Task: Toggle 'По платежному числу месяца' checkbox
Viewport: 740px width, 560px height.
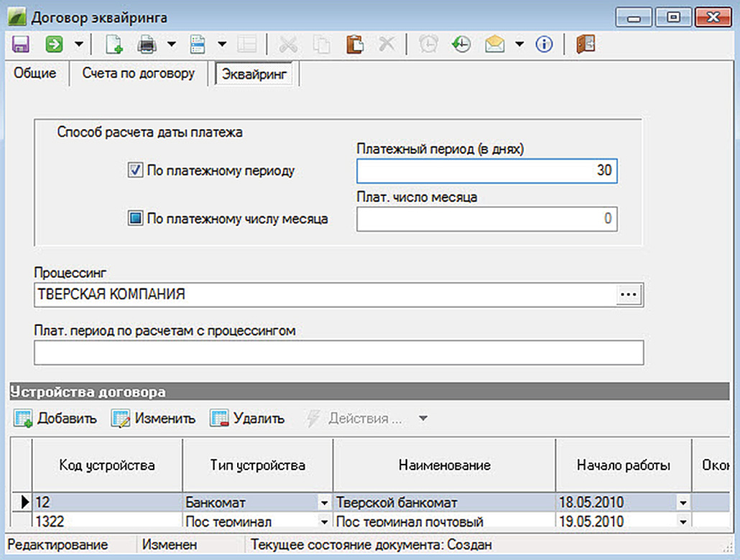Action: (135, 218)
